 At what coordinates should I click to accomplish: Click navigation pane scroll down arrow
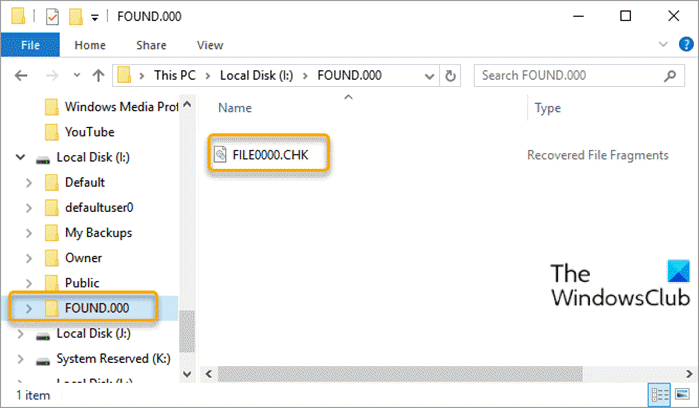pos(188,374)
